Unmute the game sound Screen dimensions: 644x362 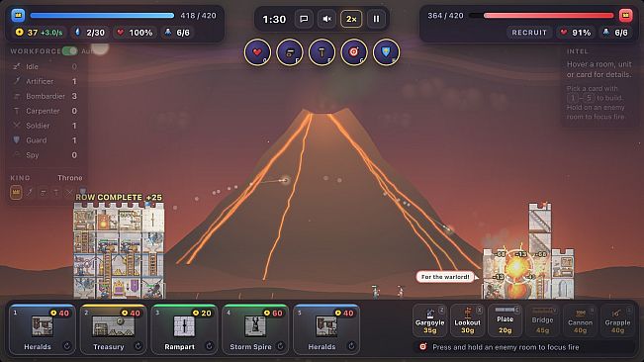[x=327, y=19]
